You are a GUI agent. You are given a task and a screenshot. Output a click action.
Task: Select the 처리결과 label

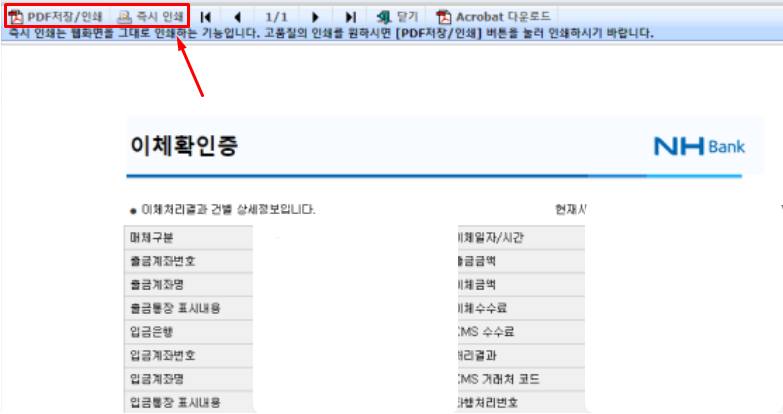coord(477,356)
